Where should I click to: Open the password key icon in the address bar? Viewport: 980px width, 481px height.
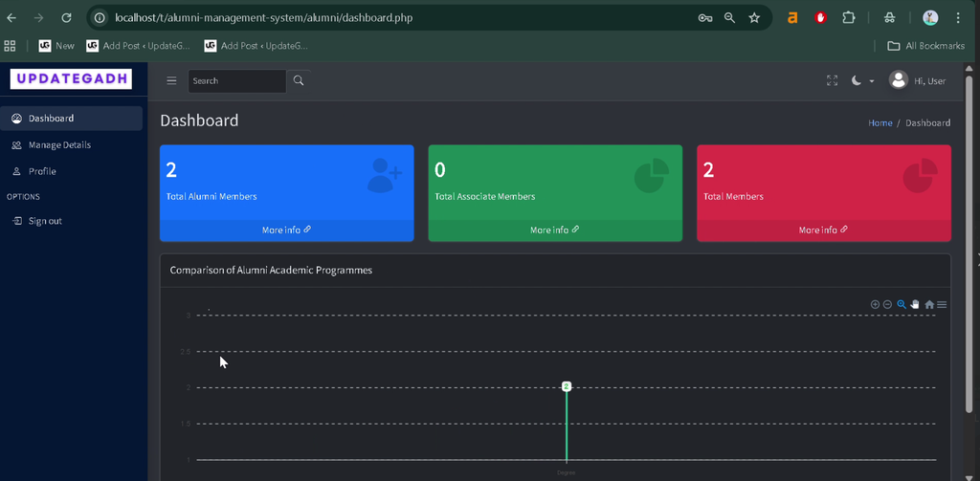coord(705,18)
